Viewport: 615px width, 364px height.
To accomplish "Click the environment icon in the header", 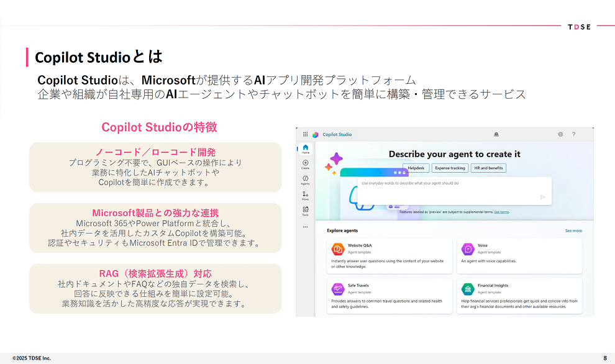I will pyautogui.click(x=496, y=134).
